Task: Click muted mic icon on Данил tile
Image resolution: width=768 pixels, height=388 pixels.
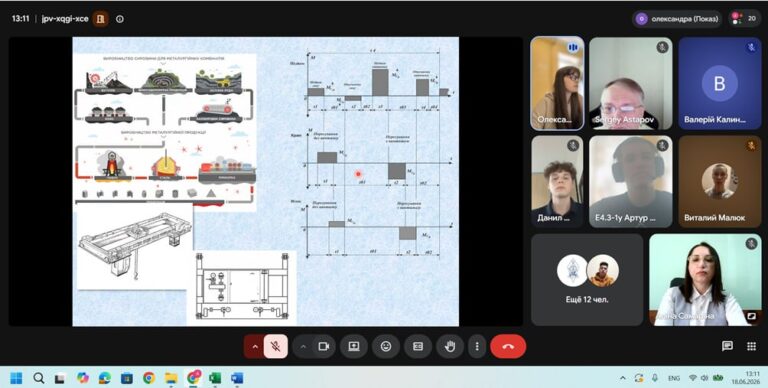Action: coord(573,146)
